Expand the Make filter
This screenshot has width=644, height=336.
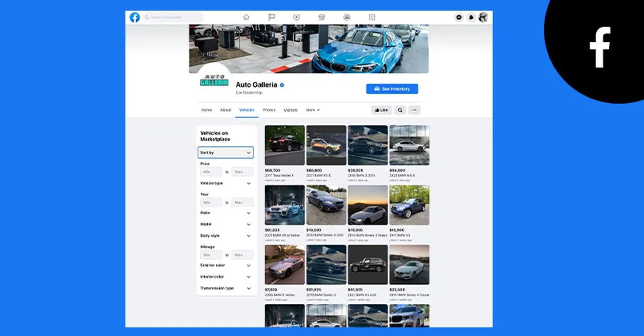[225, 213]
